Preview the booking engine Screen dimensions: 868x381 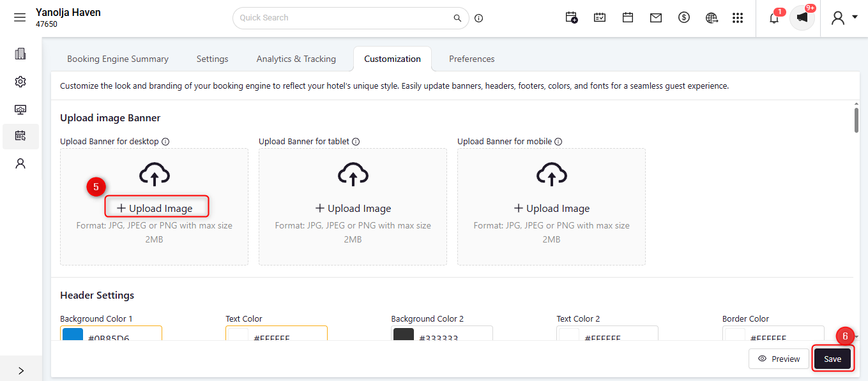779,359
